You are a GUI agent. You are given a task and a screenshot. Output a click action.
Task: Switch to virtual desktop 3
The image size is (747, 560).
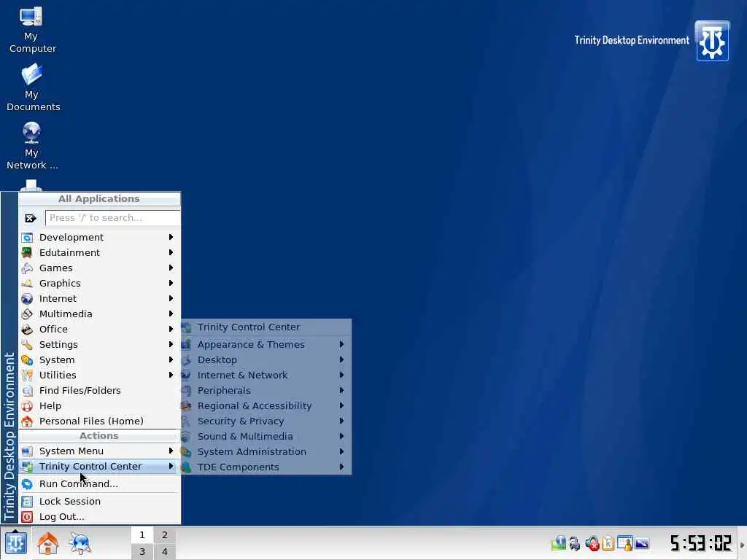pos(142,551)
